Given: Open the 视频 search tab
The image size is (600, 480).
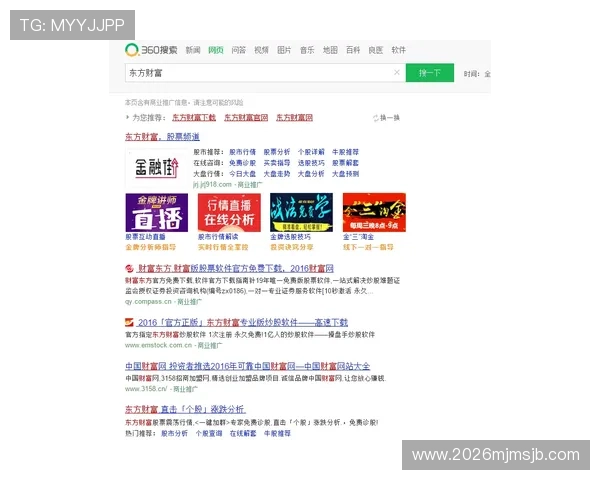Looking at the screenshot, I should [x=261, y=50].
